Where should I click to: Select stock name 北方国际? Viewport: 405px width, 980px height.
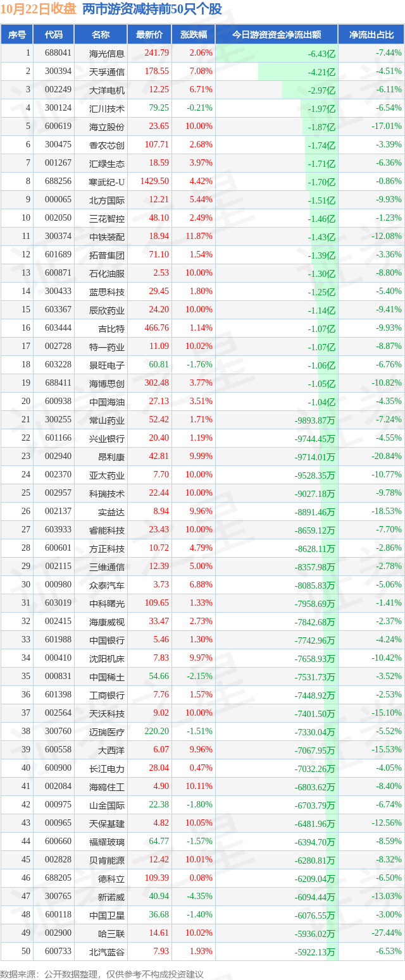point(108,200)
